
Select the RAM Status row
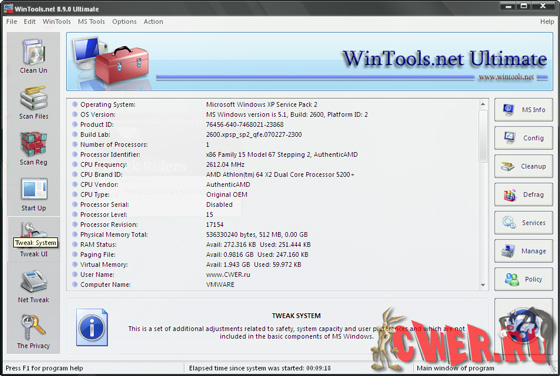point(273,245)
